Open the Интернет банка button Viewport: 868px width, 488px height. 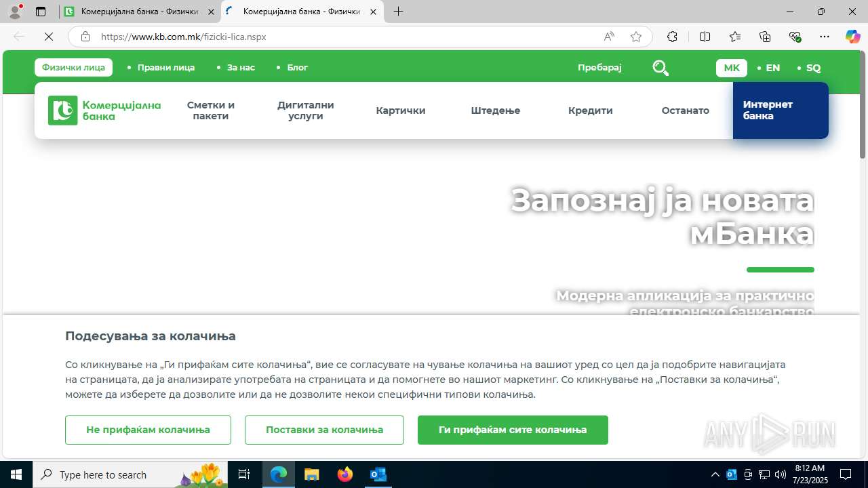point(781,110)
